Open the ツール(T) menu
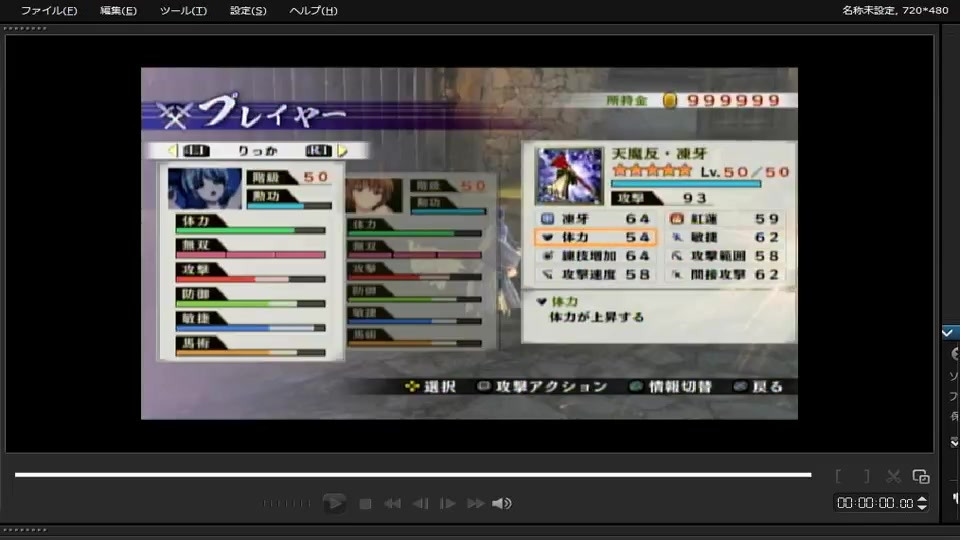Viewport: 960px width, 540px height. coord(183,10)
